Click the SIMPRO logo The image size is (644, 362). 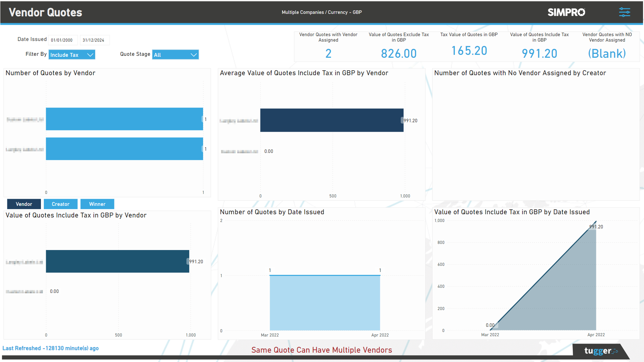point(566,12)
